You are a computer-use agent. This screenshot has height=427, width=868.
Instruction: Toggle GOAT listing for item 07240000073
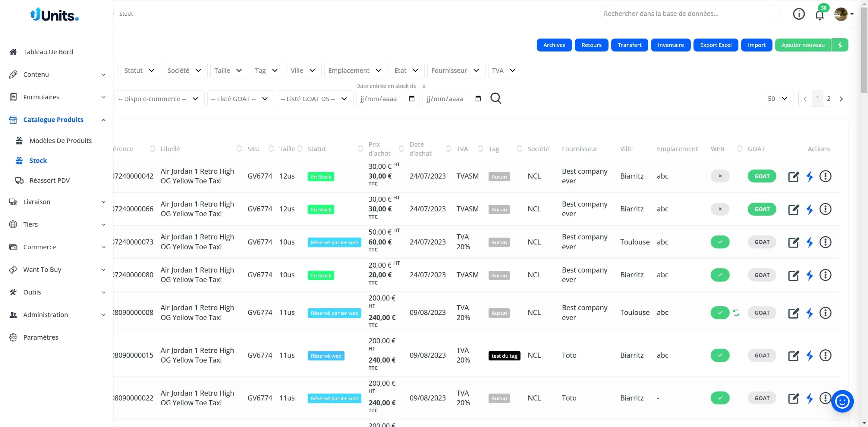[x=762, y=242]
